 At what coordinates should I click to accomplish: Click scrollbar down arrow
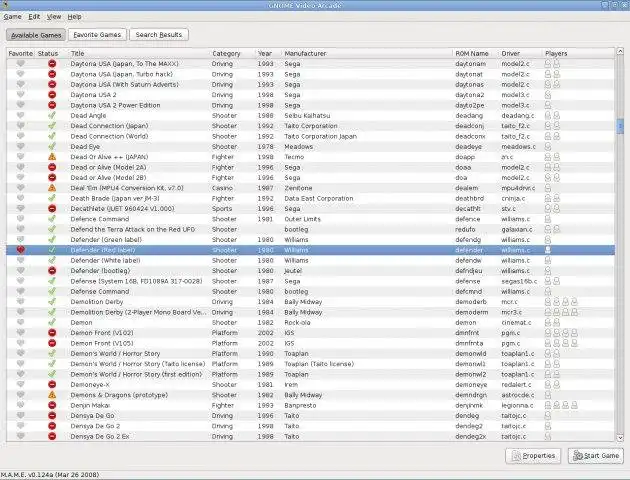click(x=620, y=438)
